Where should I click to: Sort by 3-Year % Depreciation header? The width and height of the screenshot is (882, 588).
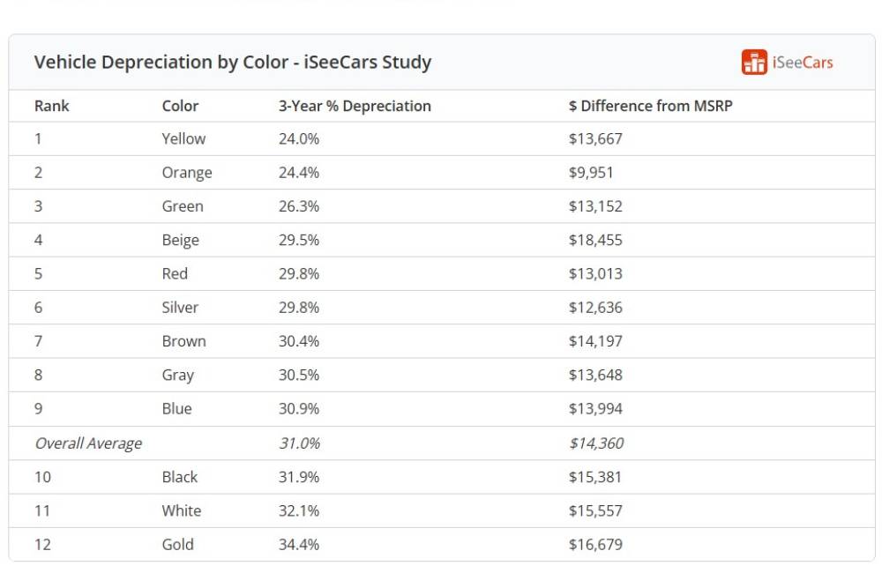[x=355, y=106]
